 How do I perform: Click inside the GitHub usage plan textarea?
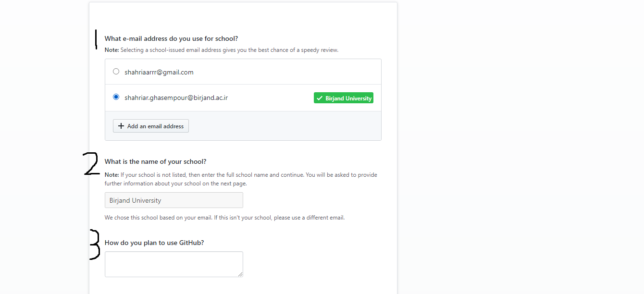click(173, 264)
